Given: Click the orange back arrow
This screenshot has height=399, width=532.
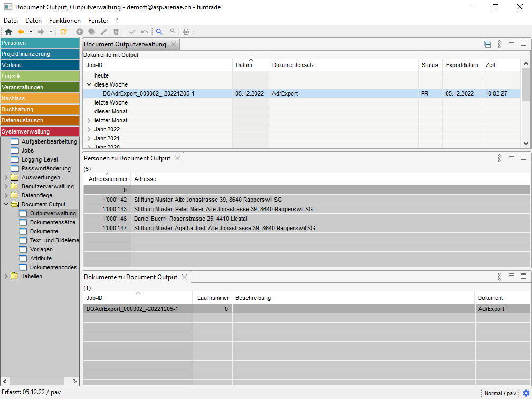Looking at the screenshot, I should click(21, 32).
